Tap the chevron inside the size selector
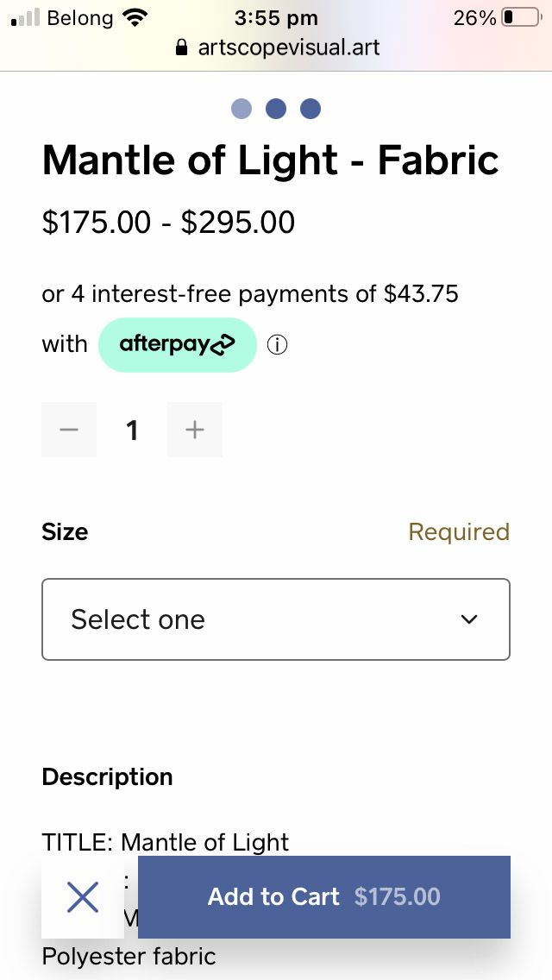Image resolution: width=552 pixels, height=980 pixels. click(468, 619)
